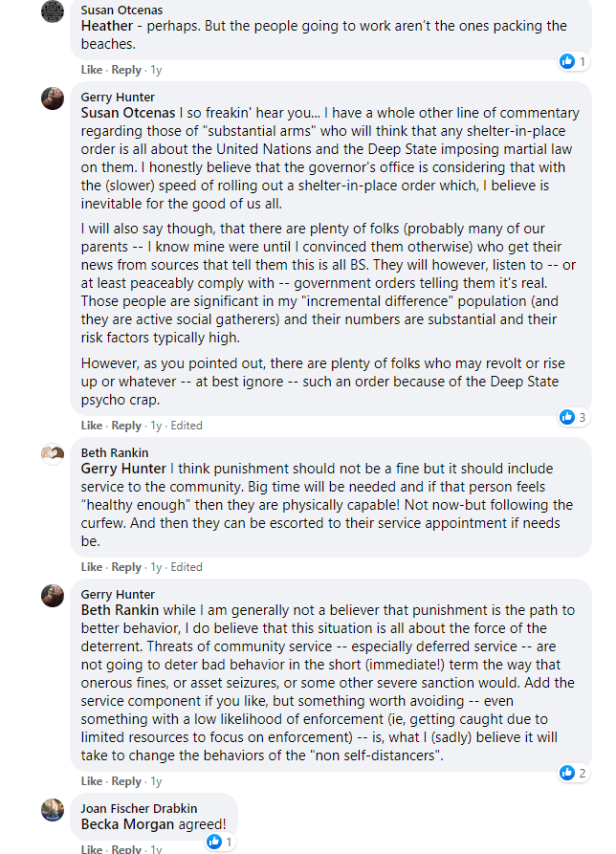Screen dimensions: 616x854
Task: Open Edited history on Gerry Hunter's comment
Action: pos(187,426)
